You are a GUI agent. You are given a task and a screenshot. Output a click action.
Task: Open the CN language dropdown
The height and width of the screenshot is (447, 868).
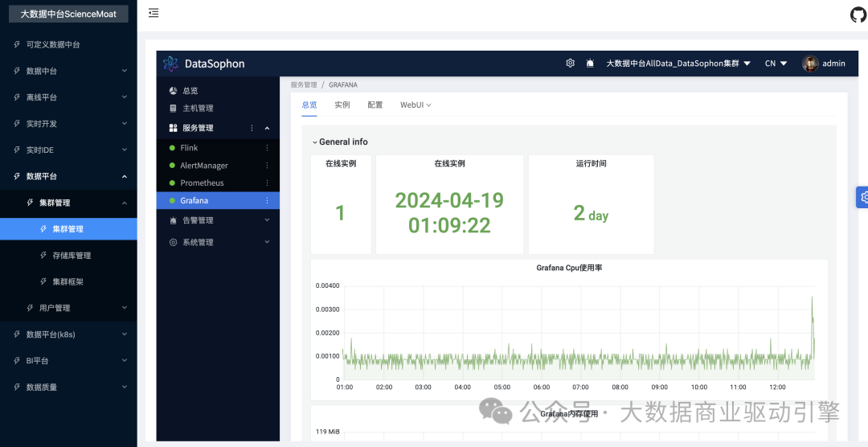[x=776, y=64]
